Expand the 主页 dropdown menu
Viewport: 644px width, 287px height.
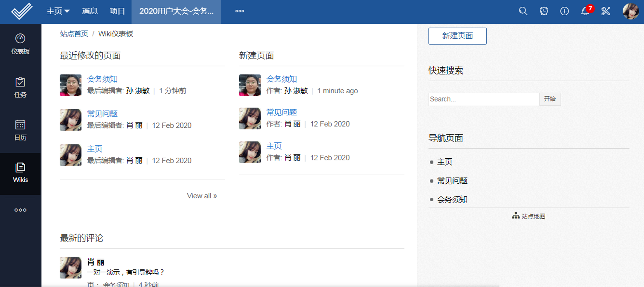coord(58,11)
